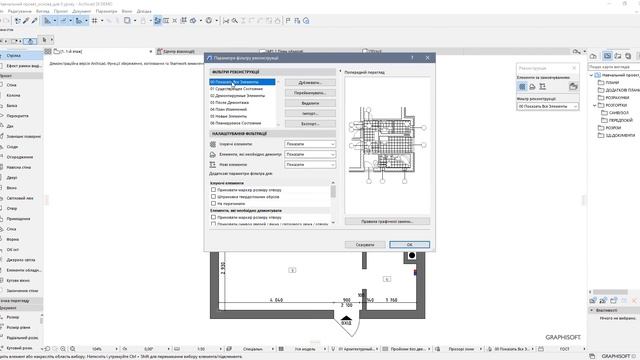
Task: Check the third checkbox under existing elements
Action: click(213, 203)
